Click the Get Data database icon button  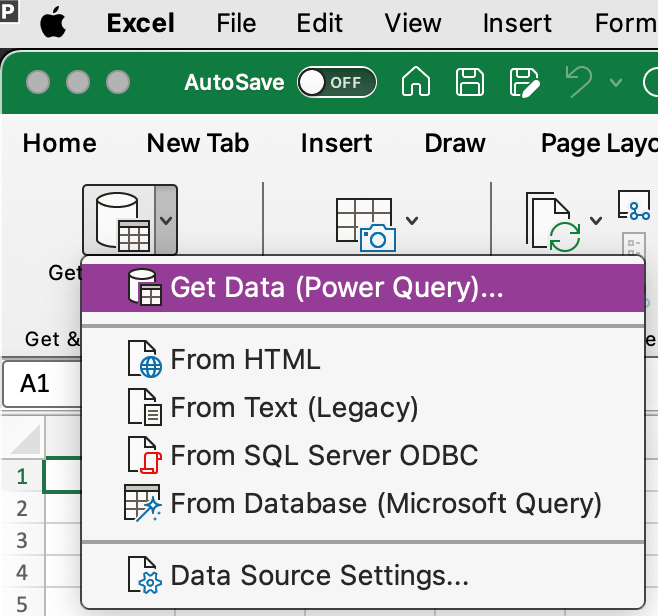click(120, 220)
